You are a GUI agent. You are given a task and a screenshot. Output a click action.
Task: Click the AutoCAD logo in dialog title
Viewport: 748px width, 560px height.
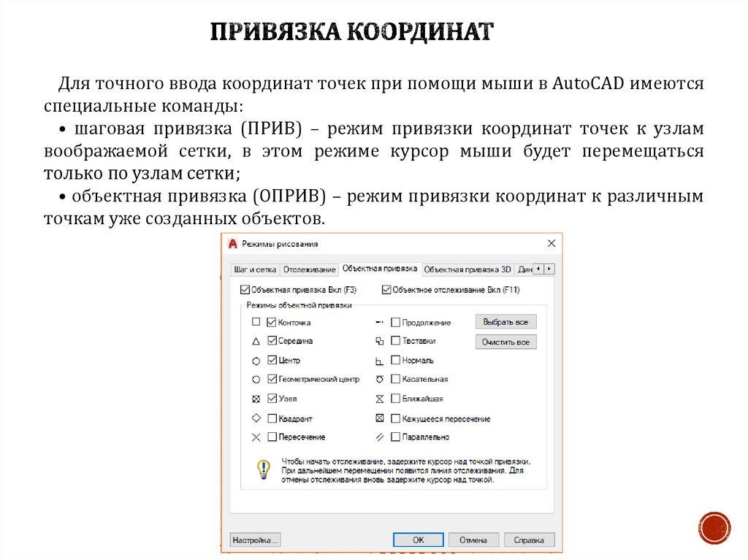point(233,244)
